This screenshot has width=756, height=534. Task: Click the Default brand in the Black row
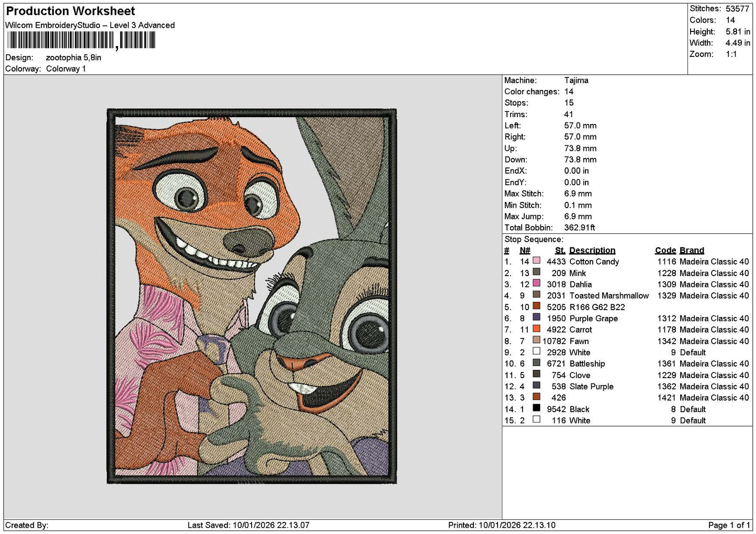point(693,409)
